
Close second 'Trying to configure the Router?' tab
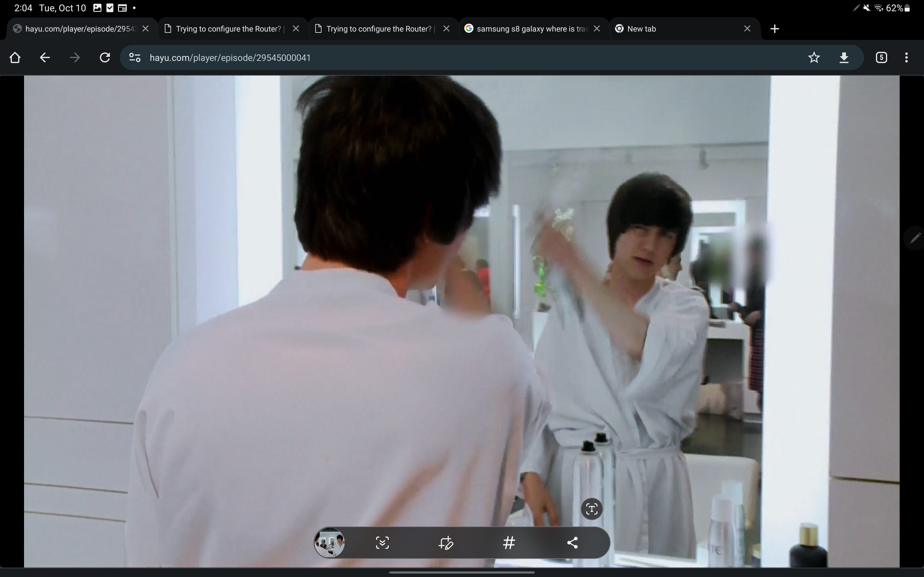tap(446, 29)
